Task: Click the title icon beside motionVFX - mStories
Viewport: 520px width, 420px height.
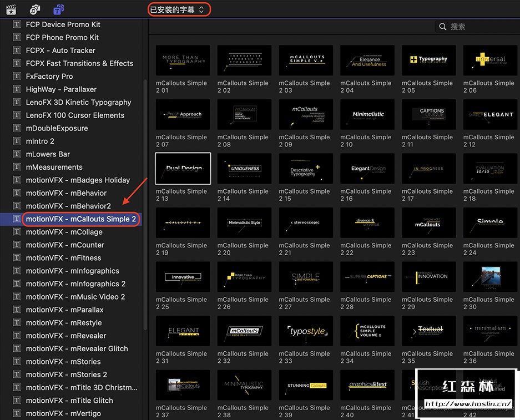Action: coord(17,362)
